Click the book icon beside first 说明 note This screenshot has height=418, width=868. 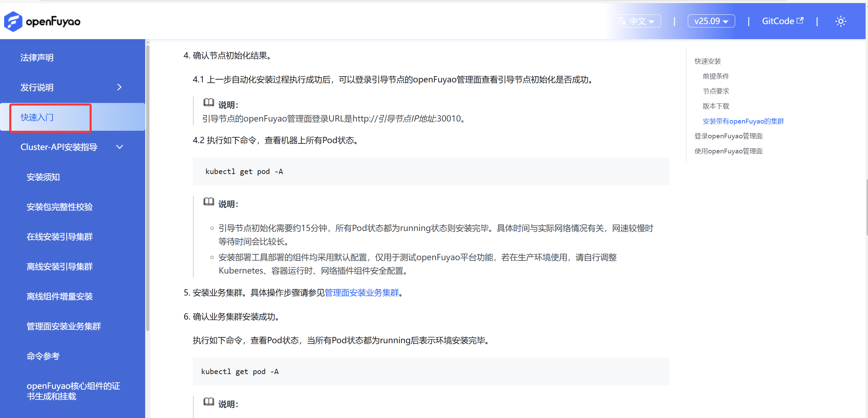click(x=209, y=103)
